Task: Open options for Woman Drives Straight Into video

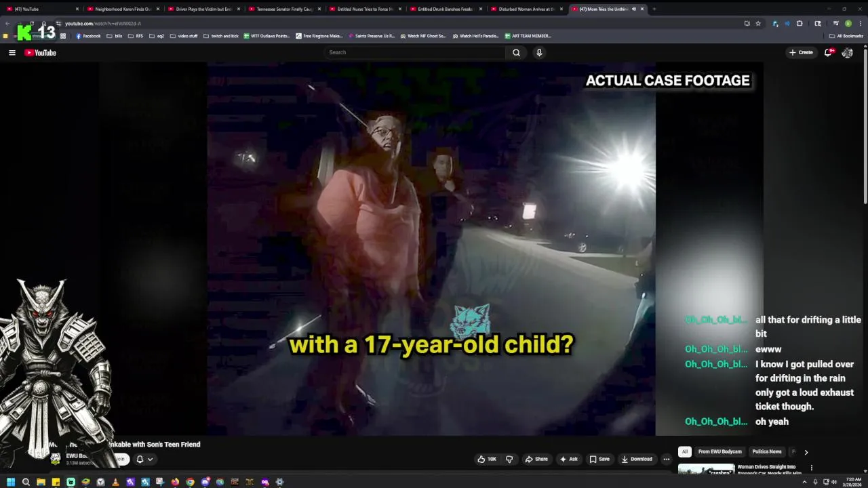Action: click(811, 468)
